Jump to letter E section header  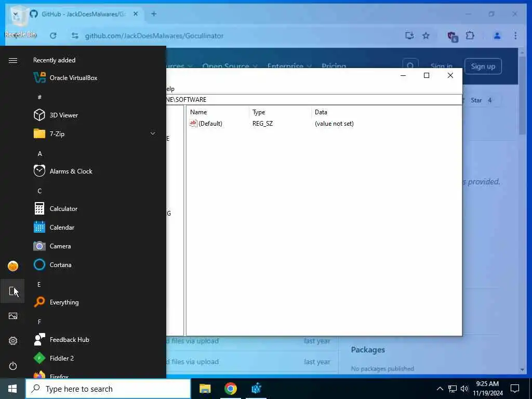(39, 284)
